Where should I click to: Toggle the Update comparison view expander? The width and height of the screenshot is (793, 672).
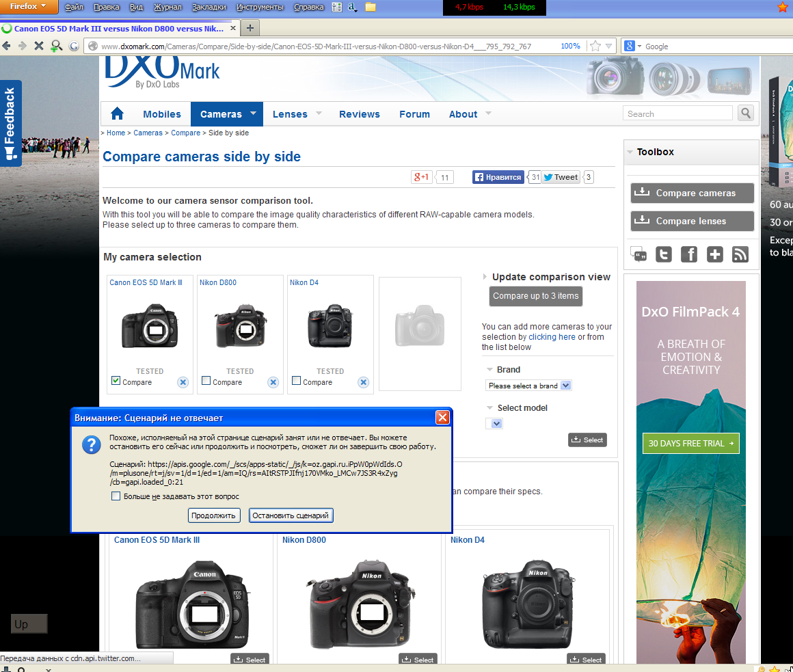point(485,277)
